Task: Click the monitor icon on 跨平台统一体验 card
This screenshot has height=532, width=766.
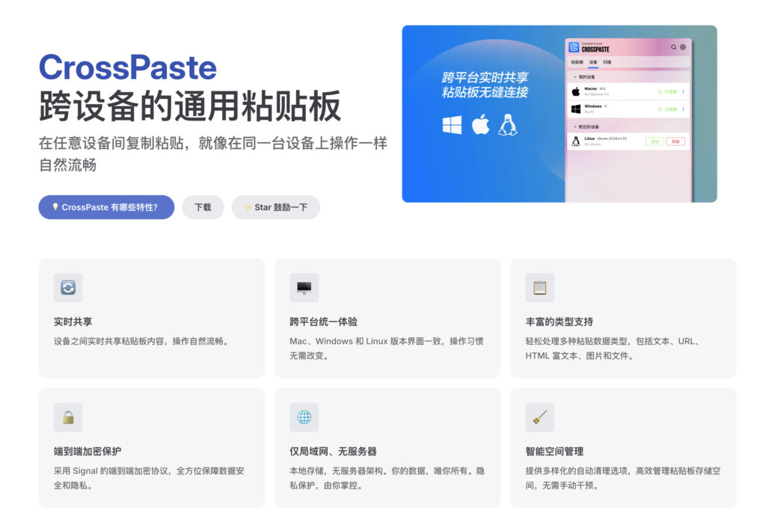Action: point(304,287)
